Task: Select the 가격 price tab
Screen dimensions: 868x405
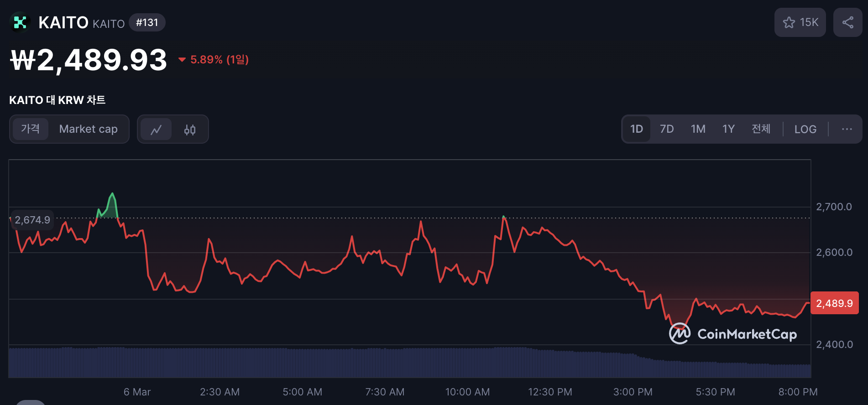Action: [30, 129]
